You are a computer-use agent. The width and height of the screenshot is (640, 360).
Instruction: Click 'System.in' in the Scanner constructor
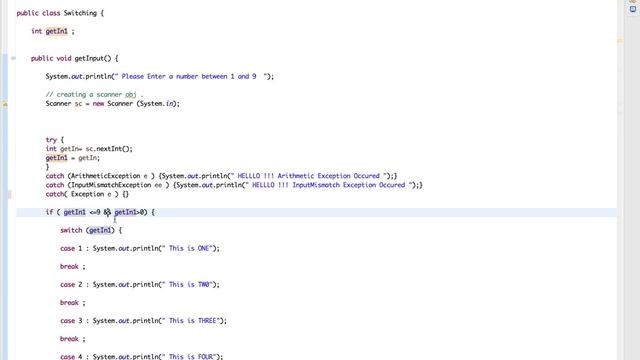pyautogui.click(x=157, y=104)
